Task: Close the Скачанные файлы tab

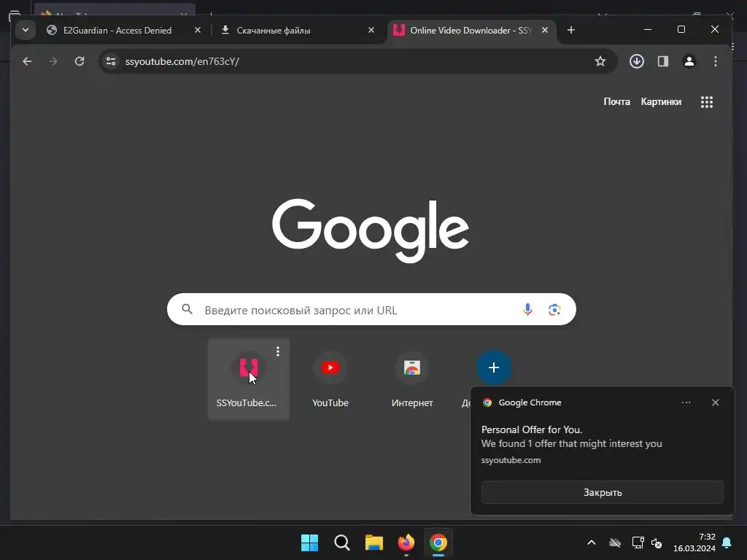Action: [371, 30]
